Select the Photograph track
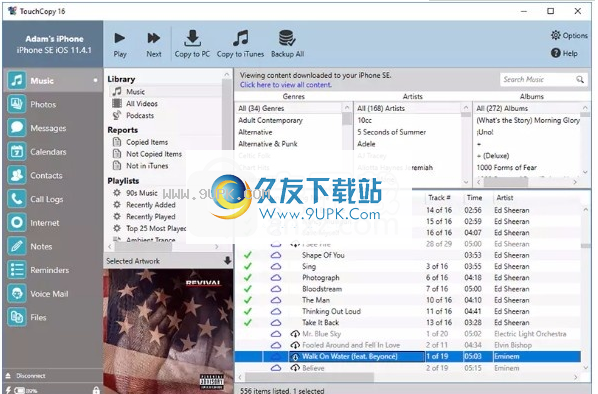Image resolution: width=598 pixels, height=394 pixels. 320,278
